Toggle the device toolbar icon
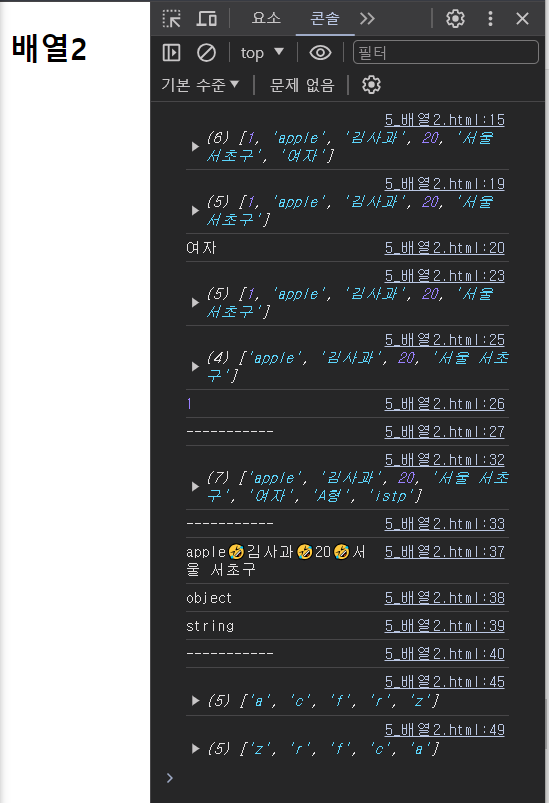The image size is (549, 803). pyautogui.click(x=207, y=19)
